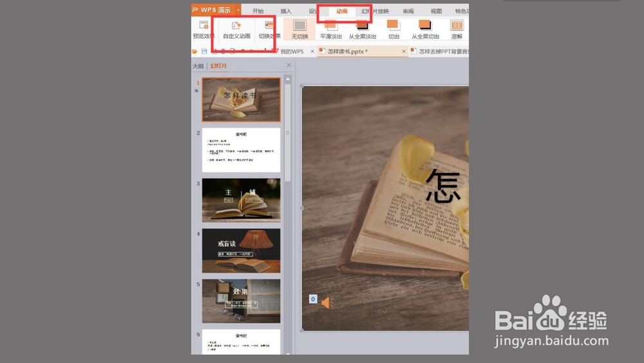Select slide 3 thumbnail 主 辅

(x=241, y=201)
